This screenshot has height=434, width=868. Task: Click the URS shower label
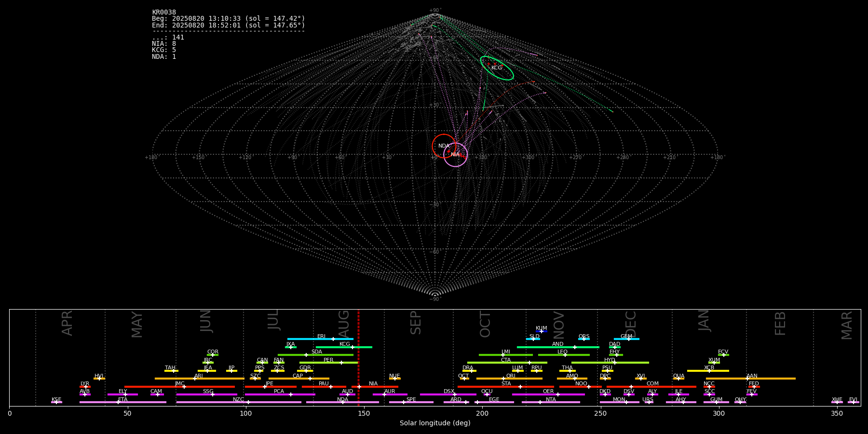point(648,400)
